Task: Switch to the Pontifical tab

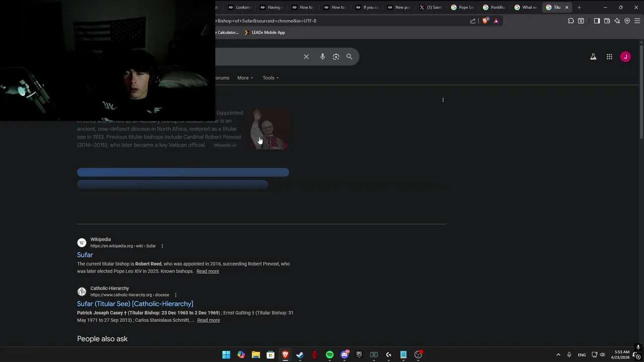Action: [x=494, y=8]
